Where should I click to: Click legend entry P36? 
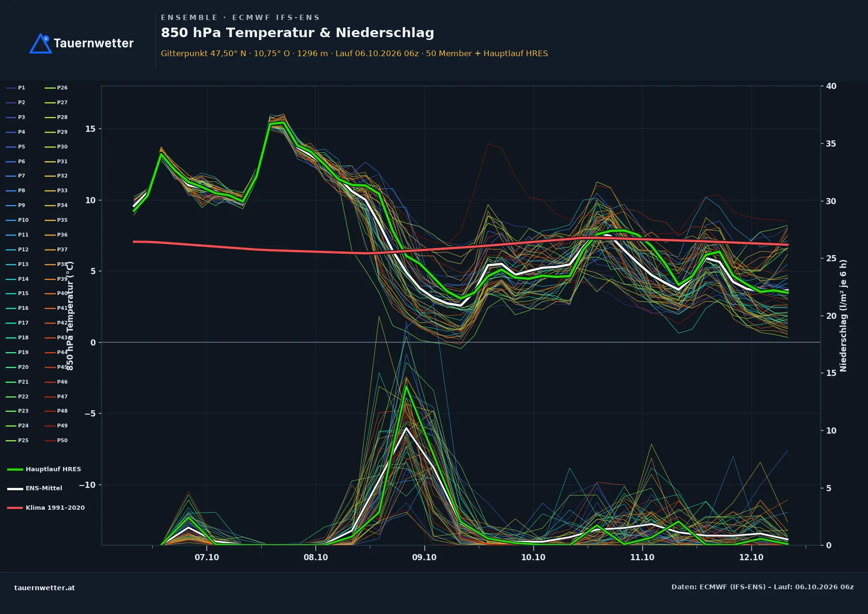[x=56, y=235]
